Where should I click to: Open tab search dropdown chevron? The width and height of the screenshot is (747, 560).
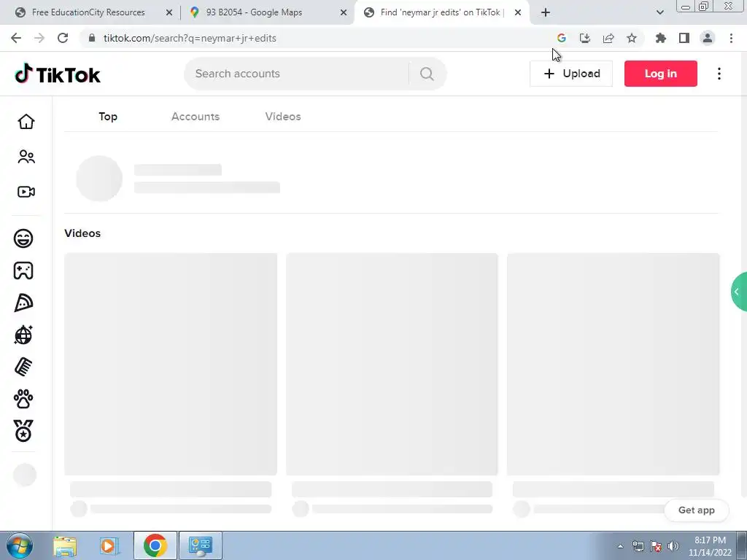point(659,12)
